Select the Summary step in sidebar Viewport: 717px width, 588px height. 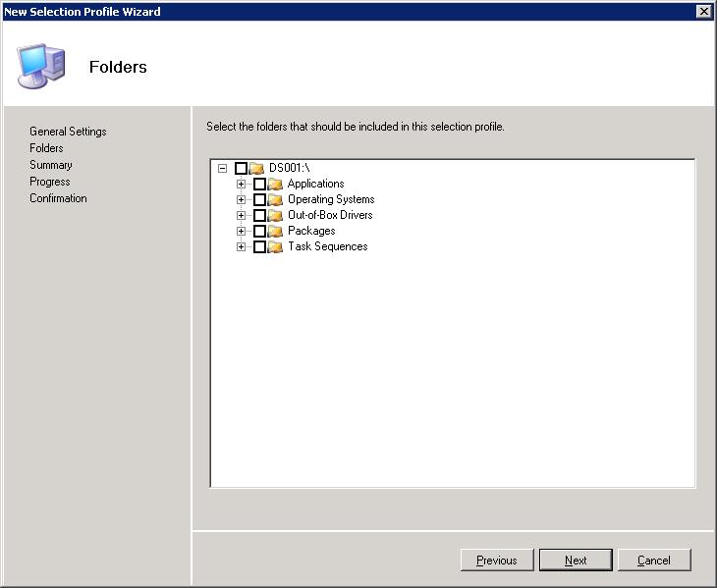[x=51, y=165]
